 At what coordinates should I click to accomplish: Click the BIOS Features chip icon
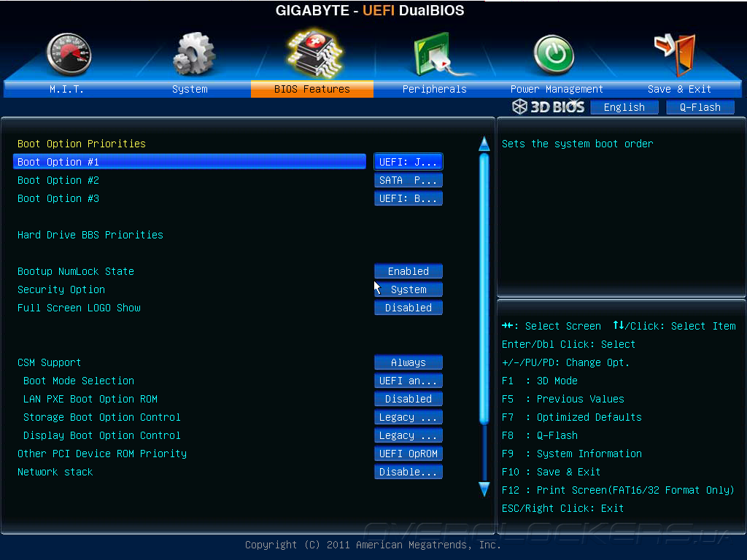[x=314, y=53]
